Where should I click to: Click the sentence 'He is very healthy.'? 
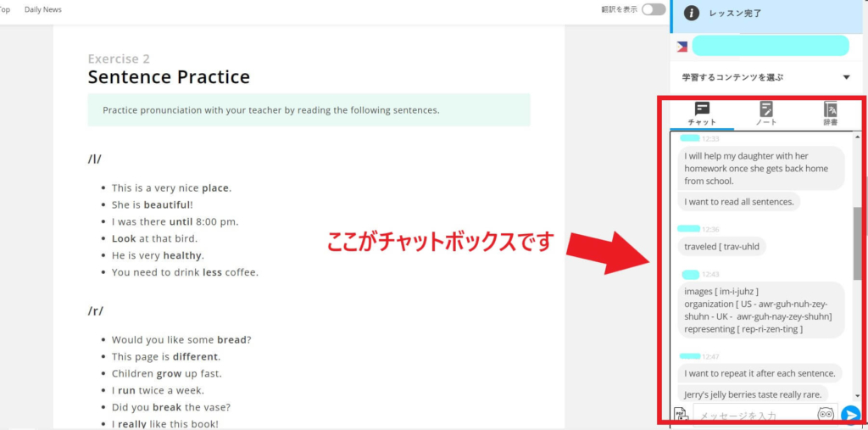pyautogui.click(x=158, y=255)
